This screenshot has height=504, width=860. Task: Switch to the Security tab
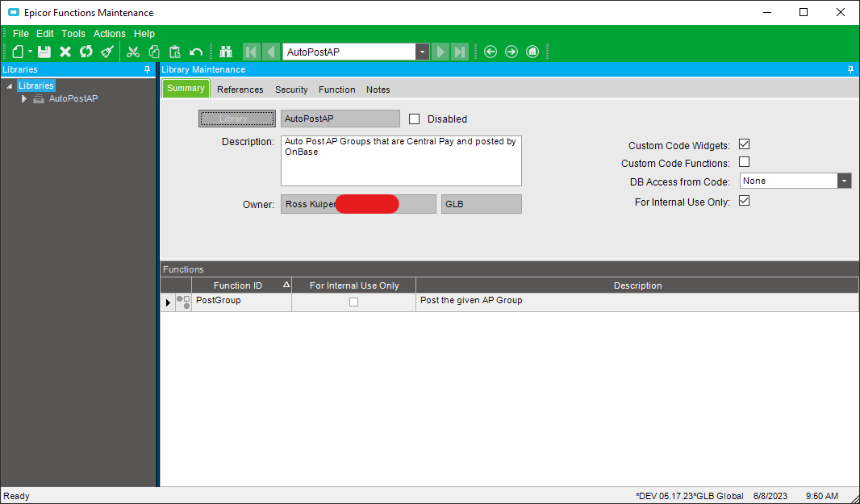pos(291,90)
